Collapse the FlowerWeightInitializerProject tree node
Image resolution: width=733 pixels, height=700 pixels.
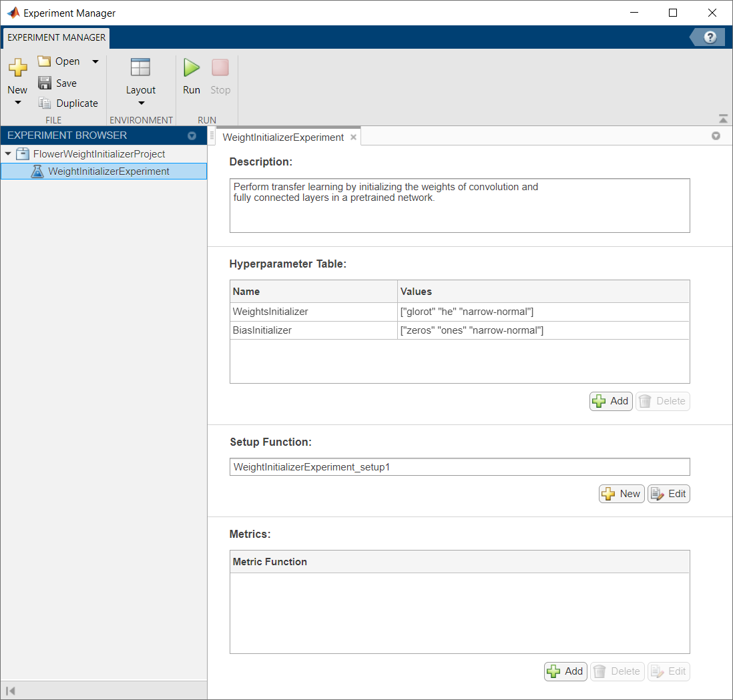(x=8, y=153)
